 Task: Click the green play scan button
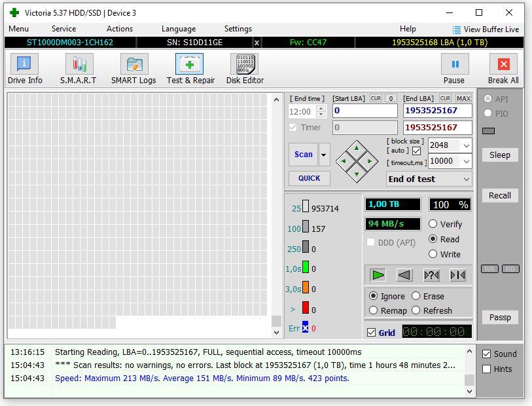pyautogui.click(x=378, y=275)
